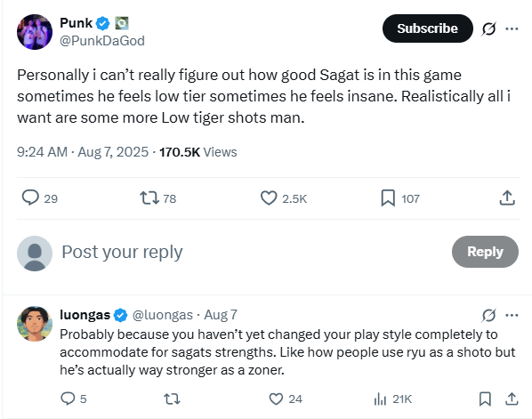Open luongas avatar image
This screenshot has width=532, height=419.
35,324
